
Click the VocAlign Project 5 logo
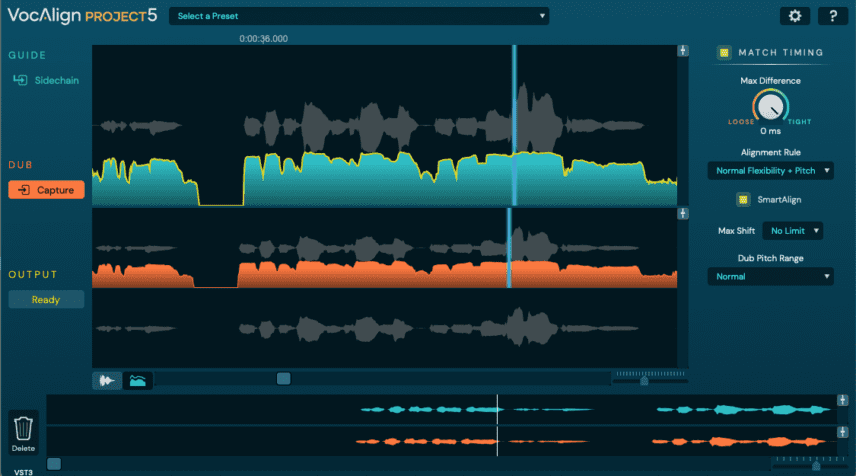(82, 15)
